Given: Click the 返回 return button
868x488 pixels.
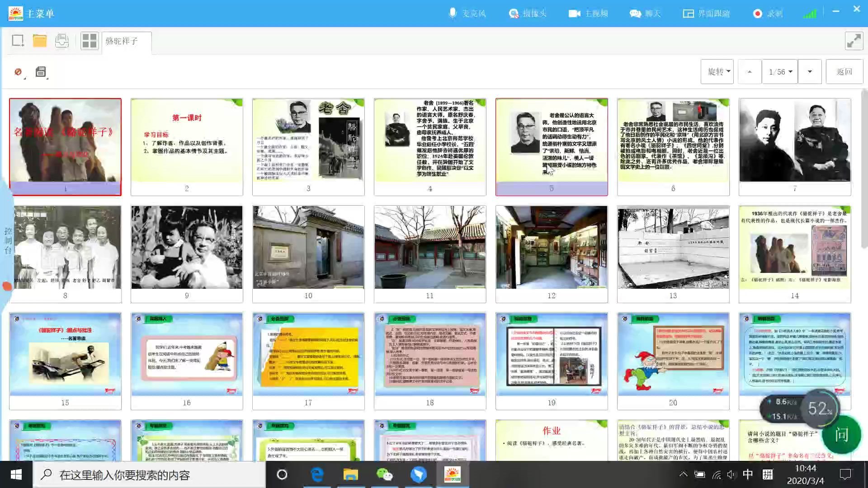Looking at the screenshot, I should [844, 72].
